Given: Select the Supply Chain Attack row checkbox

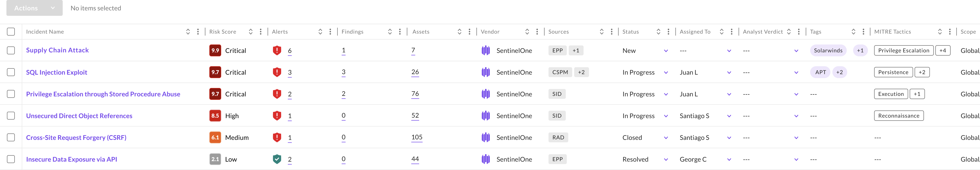Looking at the screenshot, I should click(11, 50).
